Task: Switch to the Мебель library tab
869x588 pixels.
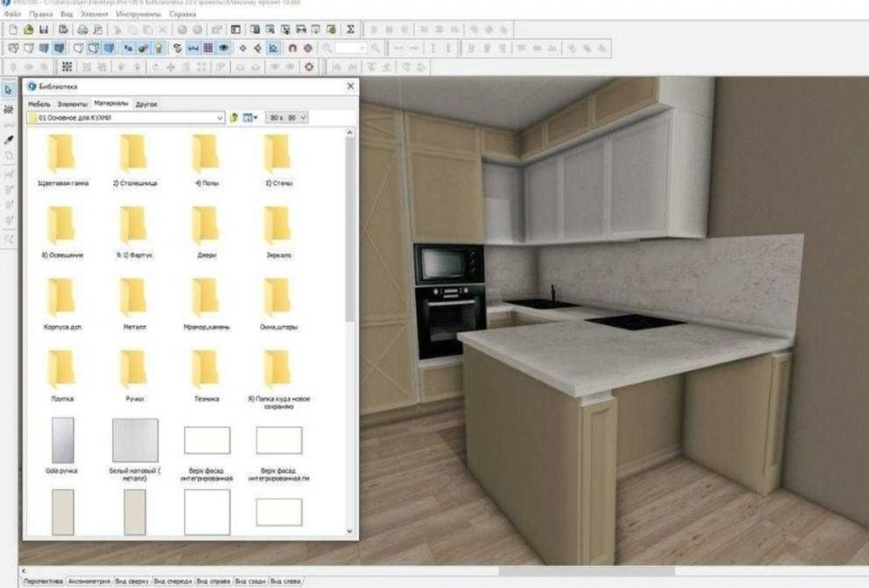Action: tap(39, 104)
